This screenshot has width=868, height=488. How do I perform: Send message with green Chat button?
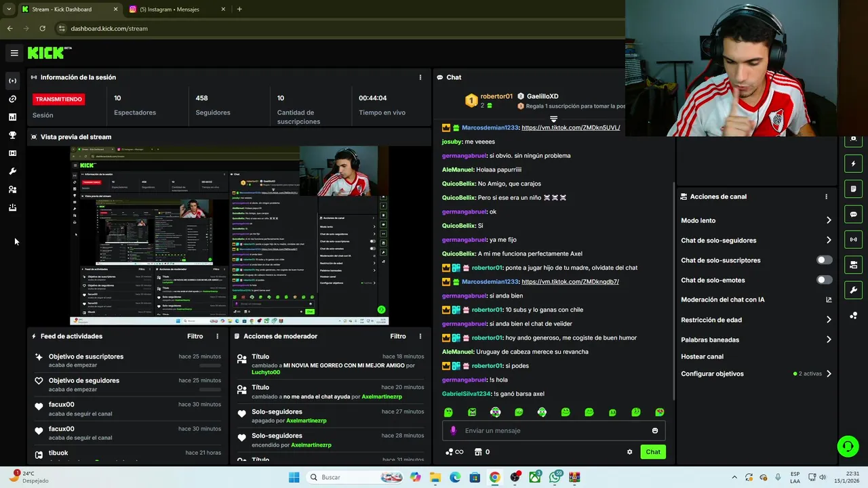click(653, 452)
